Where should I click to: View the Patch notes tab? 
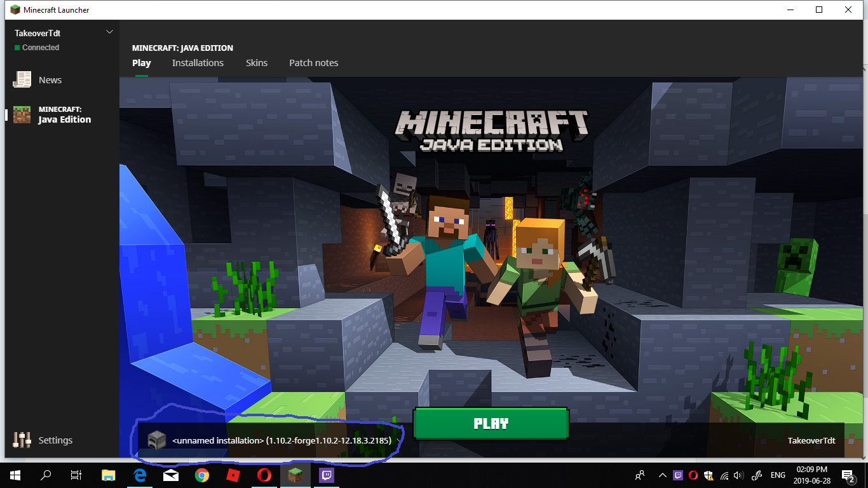[x=314, y=63]
